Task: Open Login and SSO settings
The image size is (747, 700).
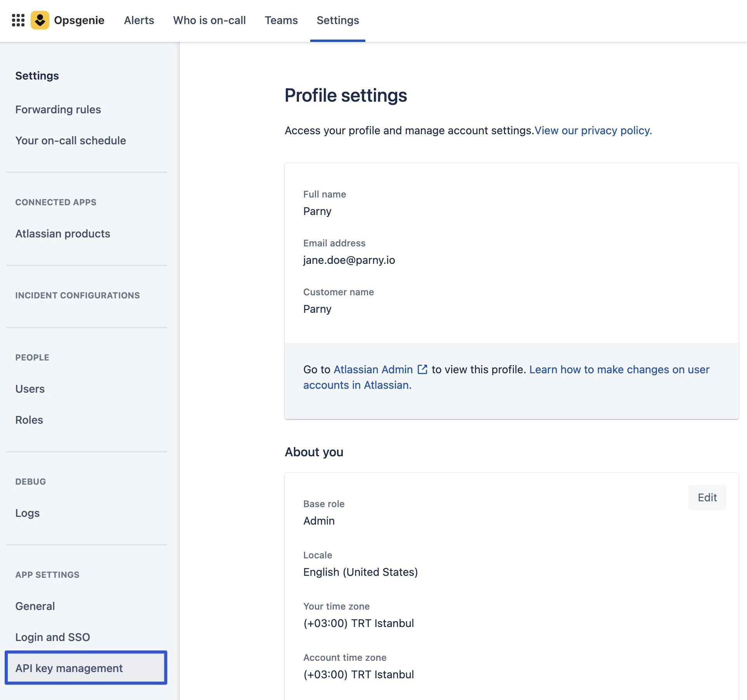Action: 52,637
